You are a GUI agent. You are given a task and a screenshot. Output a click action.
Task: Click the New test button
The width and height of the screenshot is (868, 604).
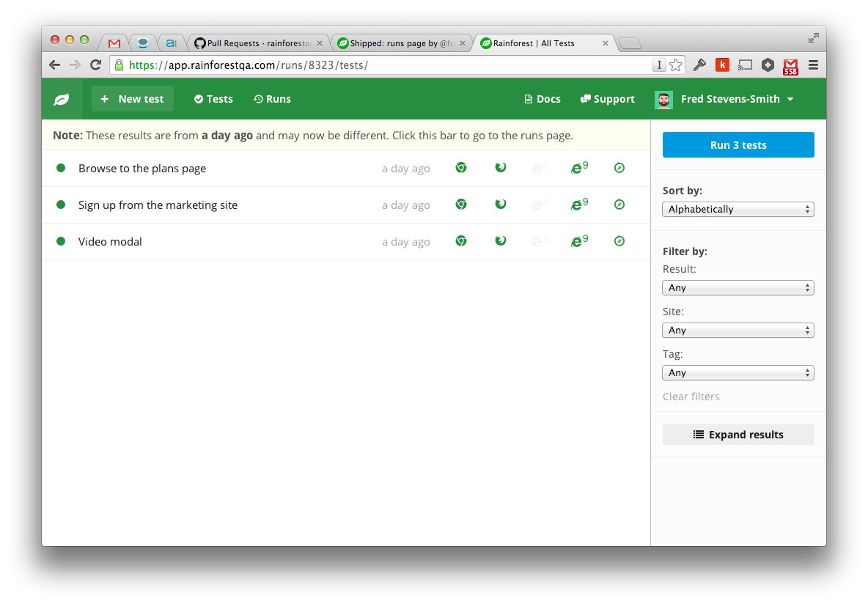tap(132, 99)
